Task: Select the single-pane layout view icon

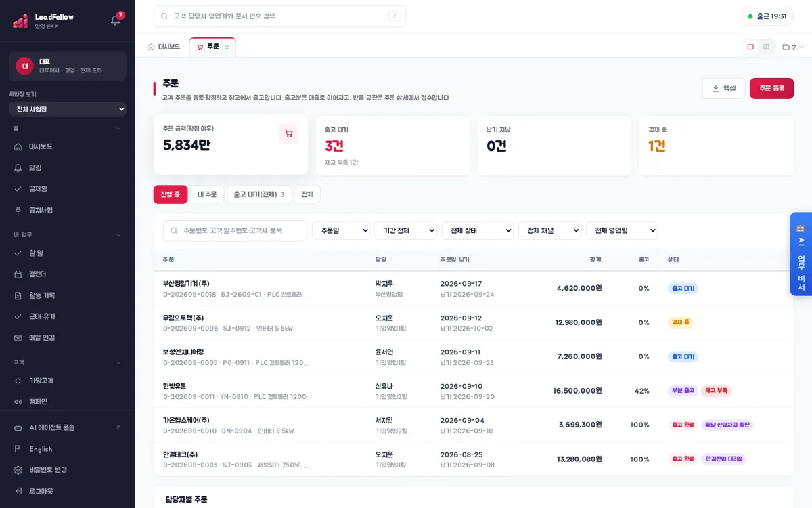Action: (x=750, y=47)
